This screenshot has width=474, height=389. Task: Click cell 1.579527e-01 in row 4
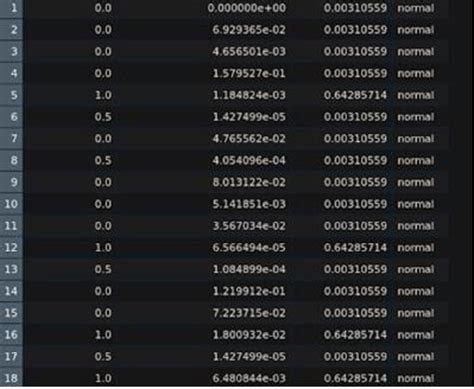point(249,74)
